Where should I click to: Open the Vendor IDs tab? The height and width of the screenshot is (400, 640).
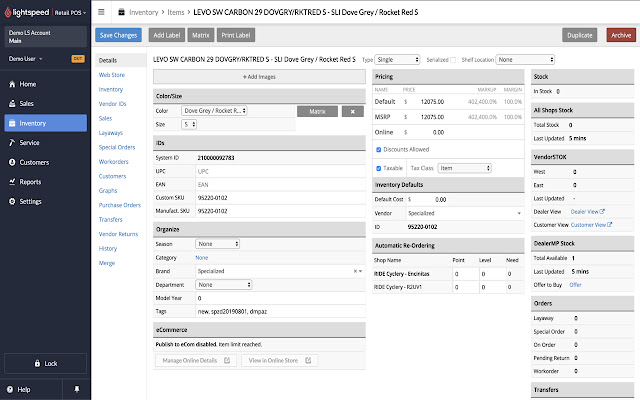113,104
